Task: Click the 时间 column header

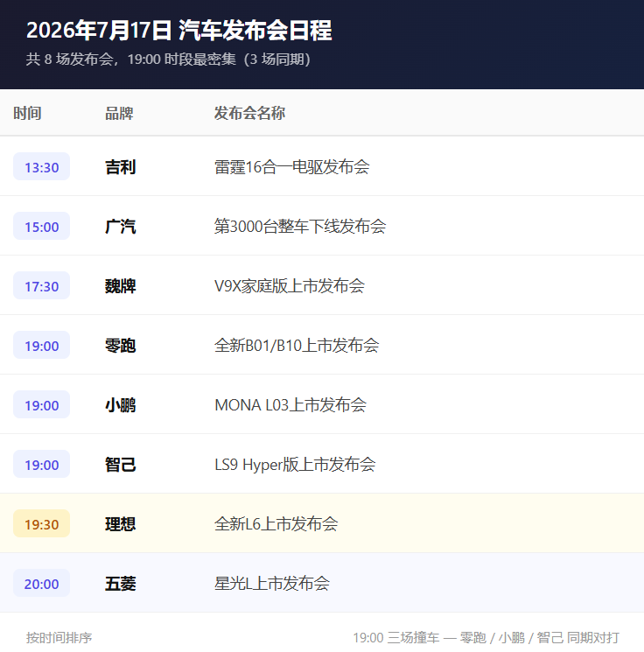Action: click(27, 113)
